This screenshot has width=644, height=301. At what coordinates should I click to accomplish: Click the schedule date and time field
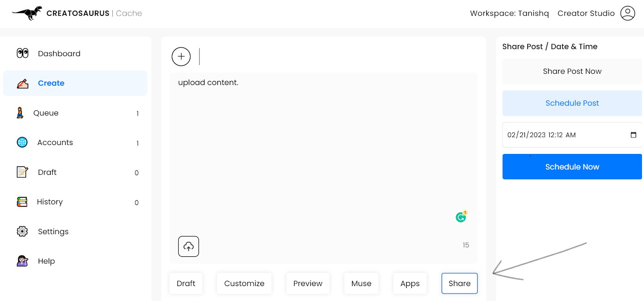pos(572,135)
